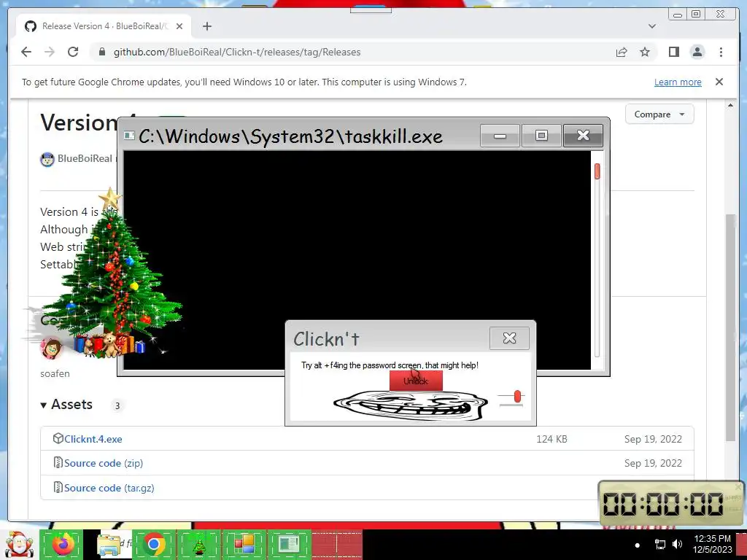The width and height of the screenshot is (747, 560).
Task: Click the Chrome page scrollbar
Action: (x=730, y=327)
